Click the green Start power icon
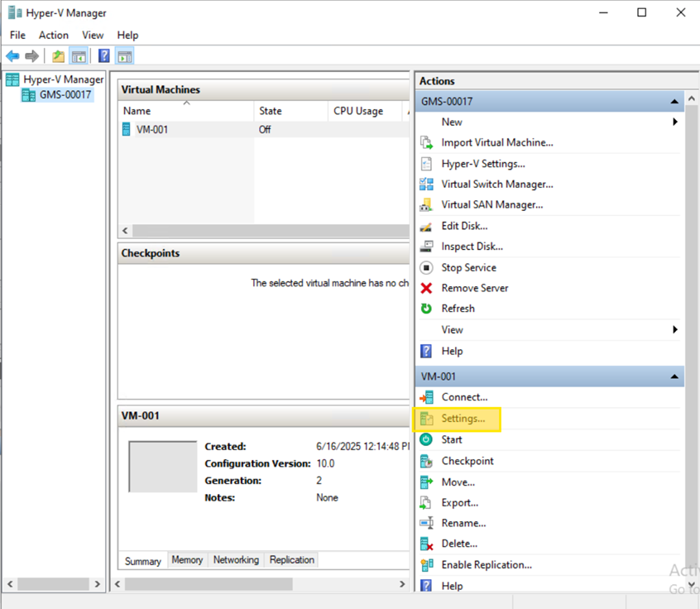This screenshot has width=700, height=609. [426, 439]
